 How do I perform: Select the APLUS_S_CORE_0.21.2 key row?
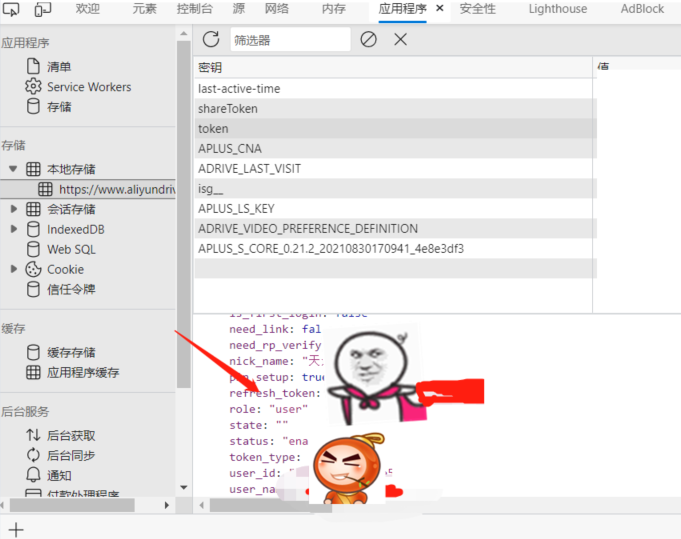pyautogui.click(x=395, y=248)
